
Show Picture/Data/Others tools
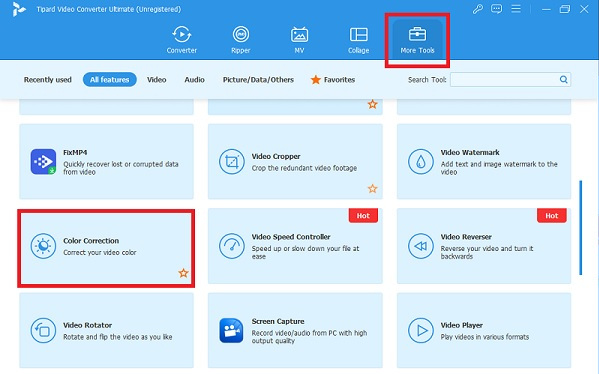tap(258, 80)
